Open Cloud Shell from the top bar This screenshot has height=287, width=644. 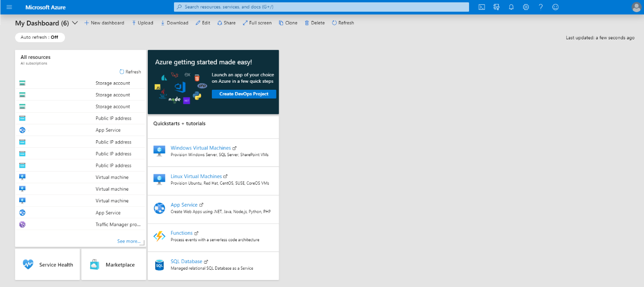(482, 7)
